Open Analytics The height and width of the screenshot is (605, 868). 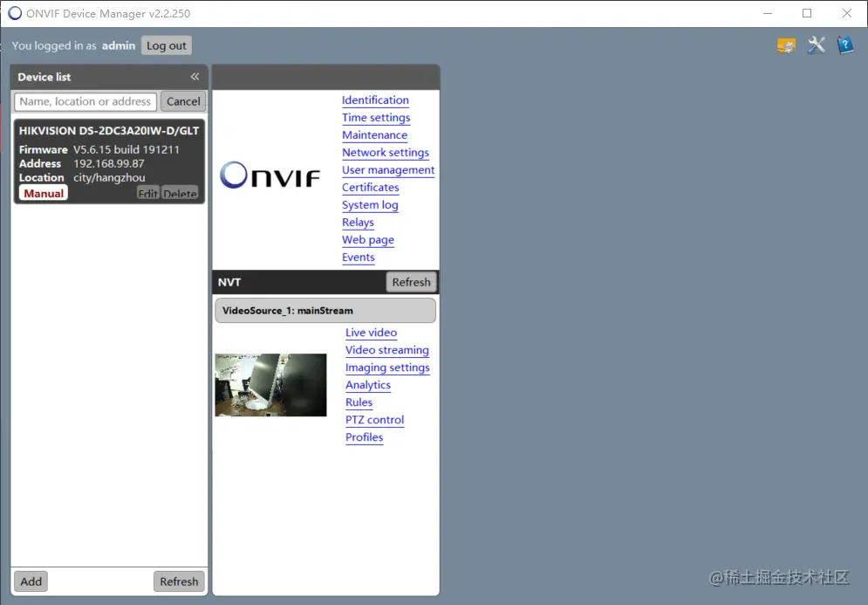pos(368,385)
